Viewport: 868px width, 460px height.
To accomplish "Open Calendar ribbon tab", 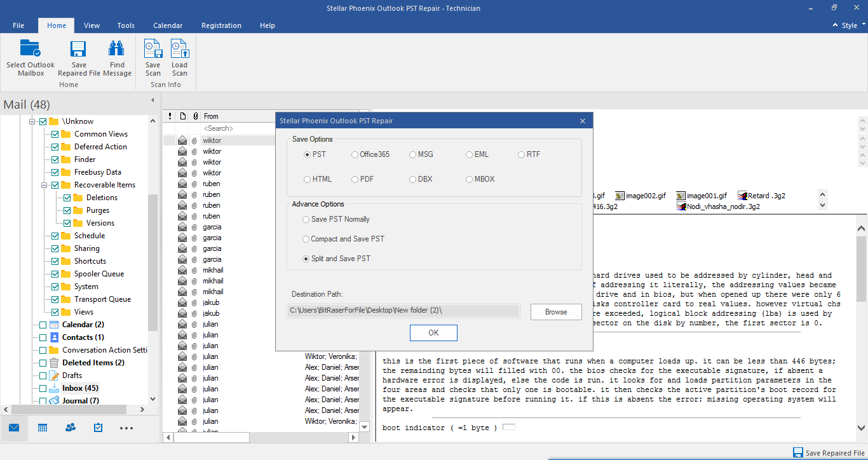I will pyautogui.click(x=168, y=25).
